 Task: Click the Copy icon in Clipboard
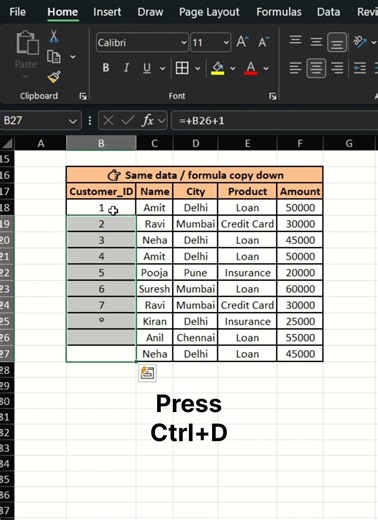click(x=54, y=57)
